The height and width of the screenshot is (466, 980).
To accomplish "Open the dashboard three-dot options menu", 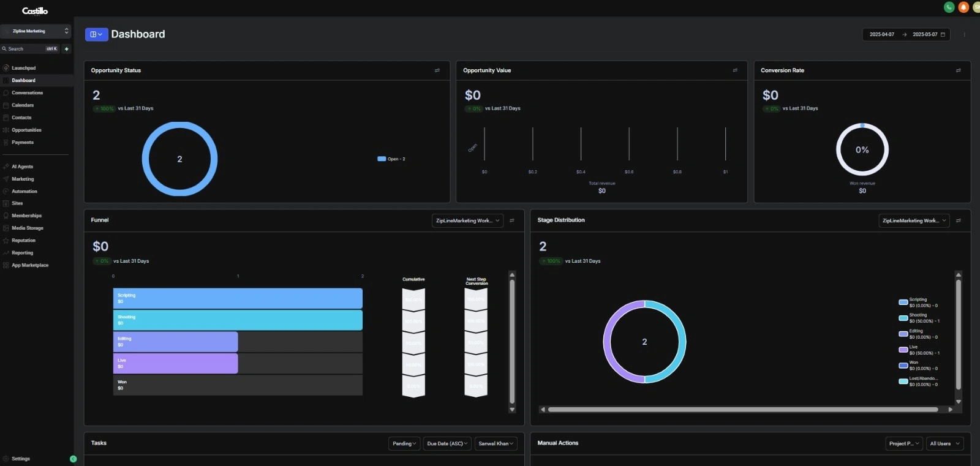I will [964, 34].
